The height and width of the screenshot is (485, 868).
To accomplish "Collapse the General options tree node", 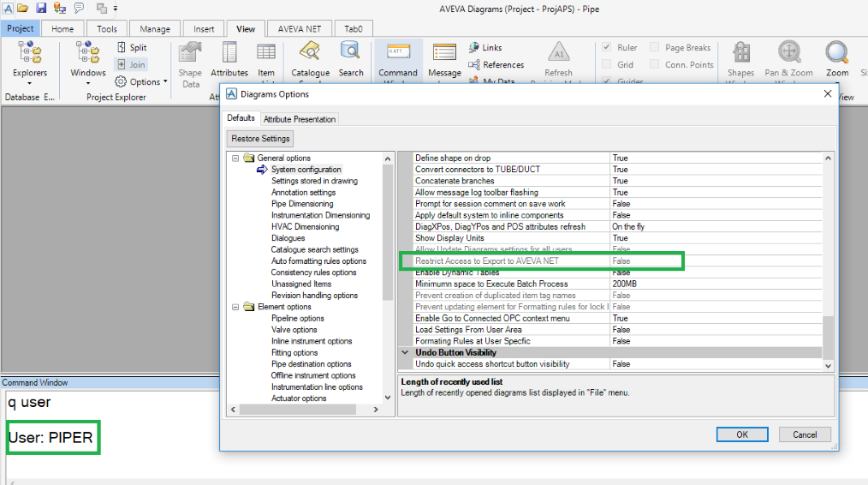I will coord(235,159).
